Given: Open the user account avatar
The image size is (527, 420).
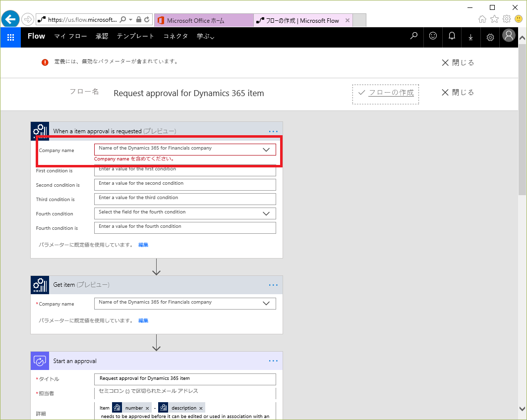Looking at the screenshot, I should point(509,35).
